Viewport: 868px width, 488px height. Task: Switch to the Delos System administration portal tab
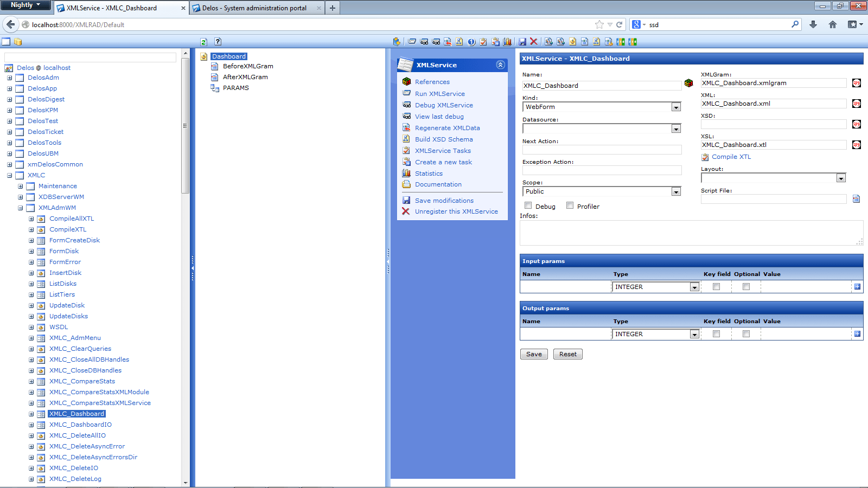[x=255, y=8]
